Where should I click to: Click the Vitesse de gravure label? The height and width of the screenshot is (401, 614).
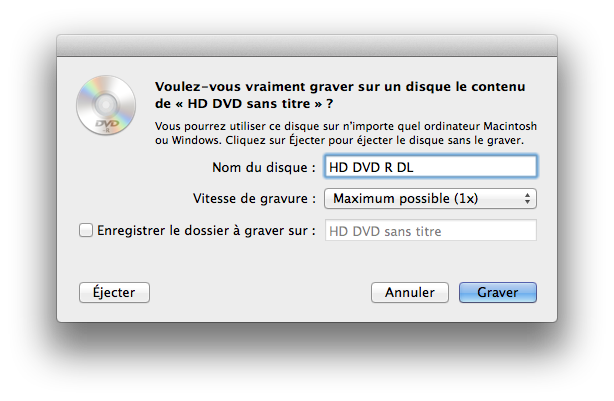point(254,199)
